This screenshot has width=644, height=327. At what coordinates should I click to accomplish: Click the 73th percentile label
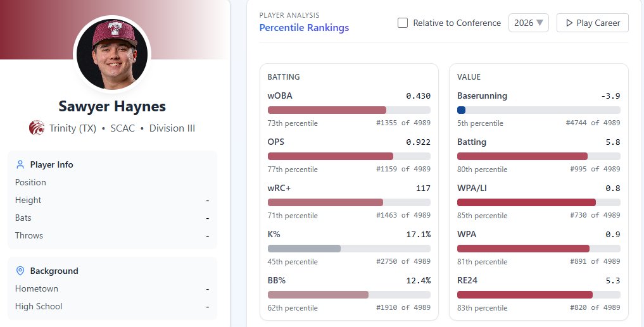(293, 123)
